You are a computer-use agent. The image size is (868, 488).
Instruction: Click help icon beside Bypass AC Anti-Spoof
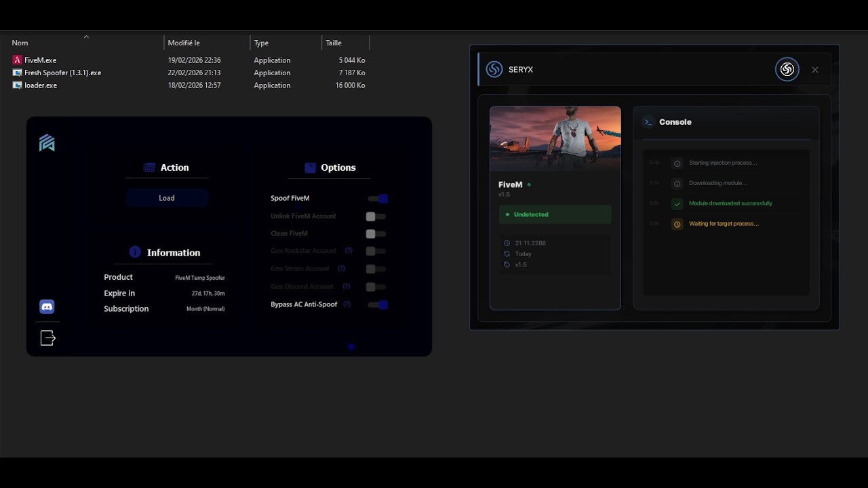(x=347, y=304)
